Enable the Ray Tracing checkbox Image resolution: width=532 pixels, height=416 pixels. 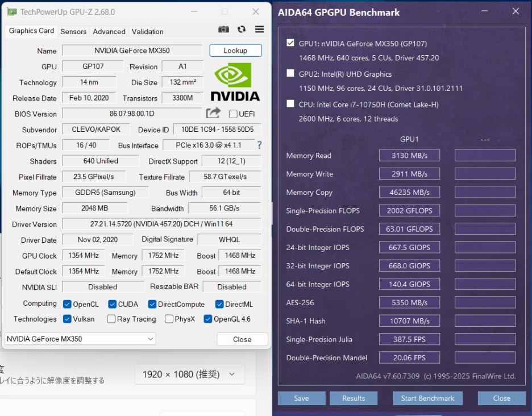111,319
